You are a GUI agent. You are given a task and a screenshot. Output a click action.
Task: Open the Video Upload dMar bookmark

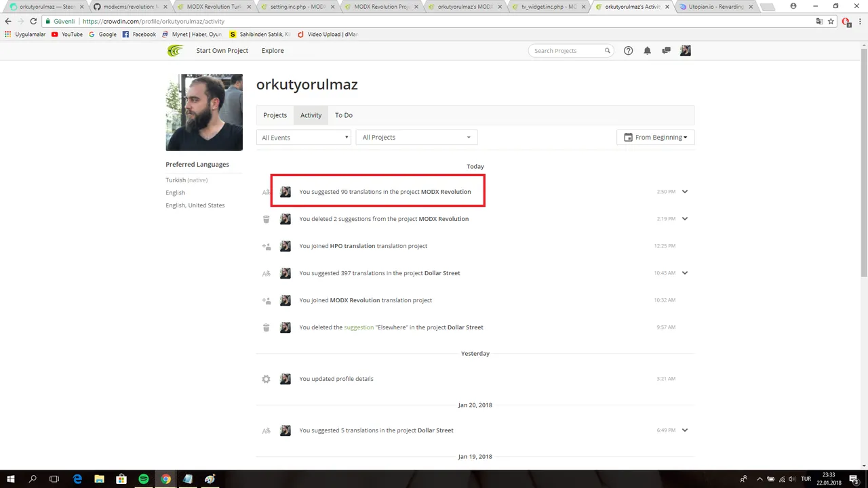pos(328,34)
